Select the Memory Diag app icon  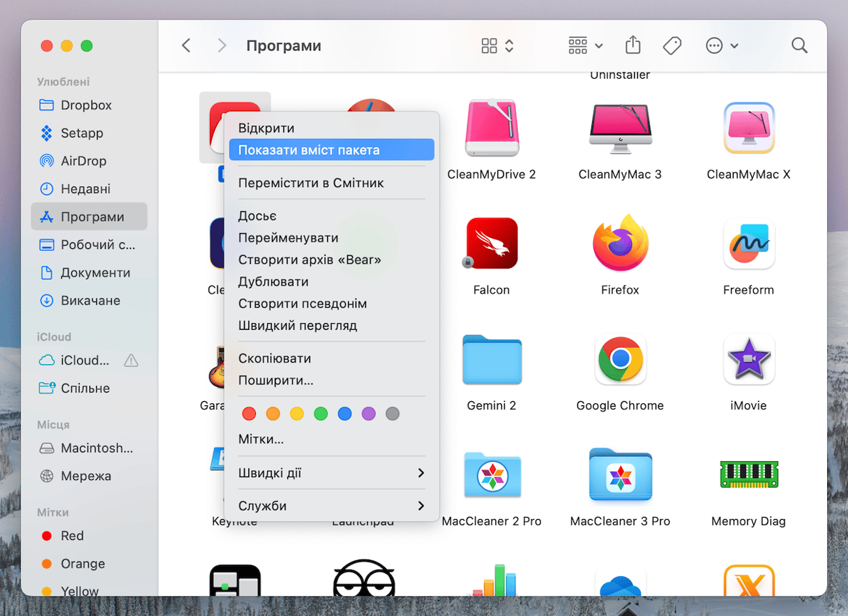coord(749,475)
